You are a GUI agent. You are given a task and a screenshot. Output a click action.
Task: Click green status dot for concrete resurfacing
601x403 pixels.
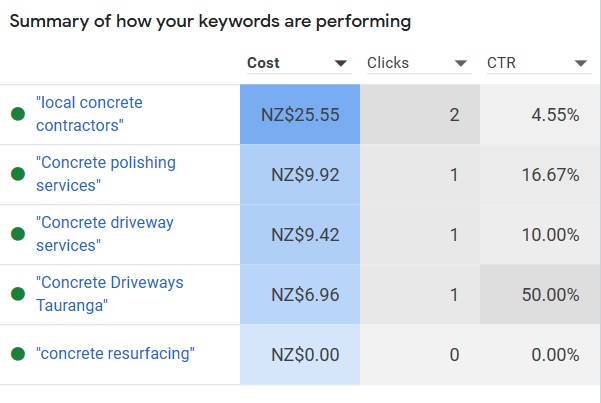pyautogui.click(x=18, y=354)
